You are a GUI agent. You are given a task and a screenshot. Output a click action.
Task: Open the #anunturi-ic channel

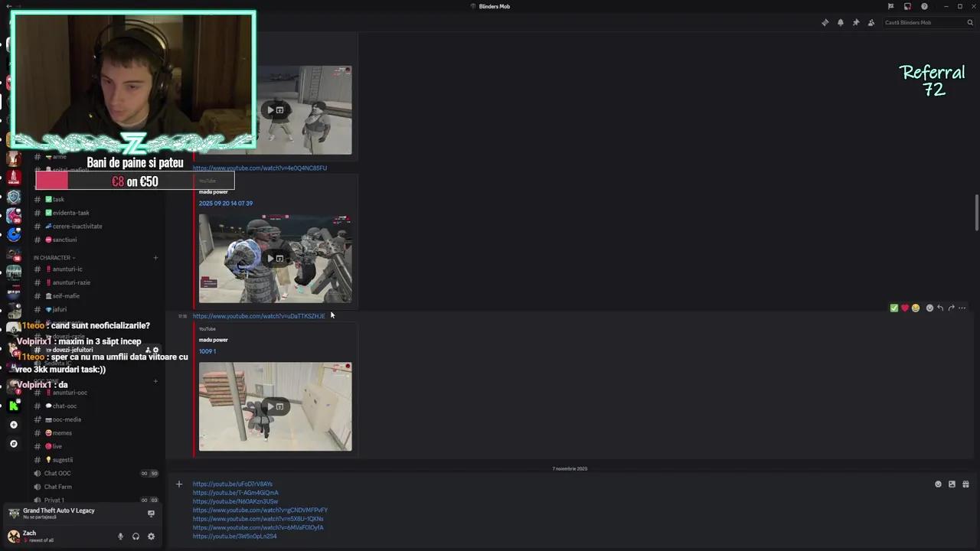click(67, 269)
